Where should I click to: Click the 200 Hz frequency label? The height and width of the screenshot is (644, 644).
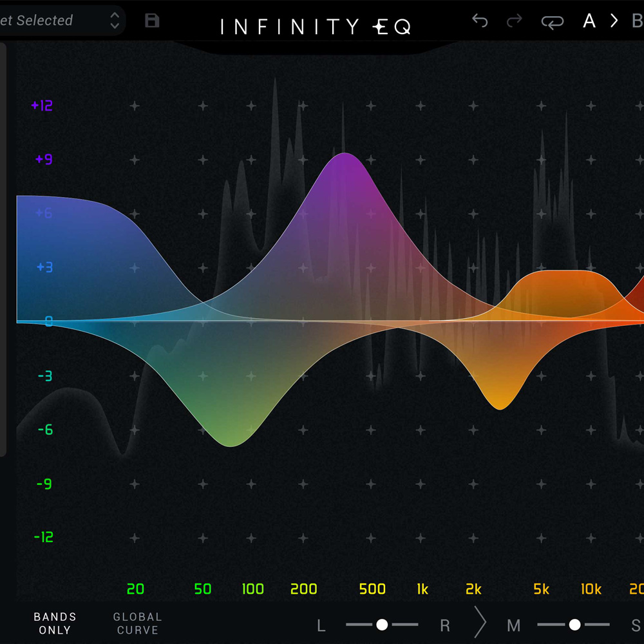303,589
